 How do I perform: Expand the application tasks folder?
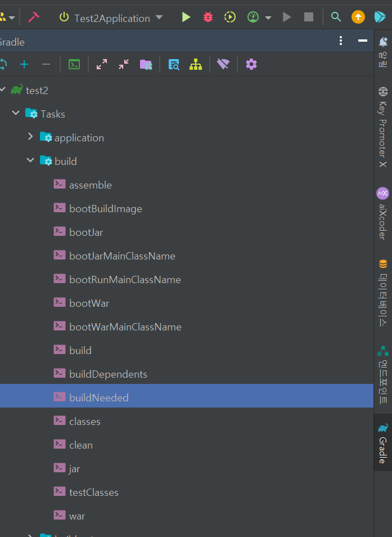tap(30, 136)
